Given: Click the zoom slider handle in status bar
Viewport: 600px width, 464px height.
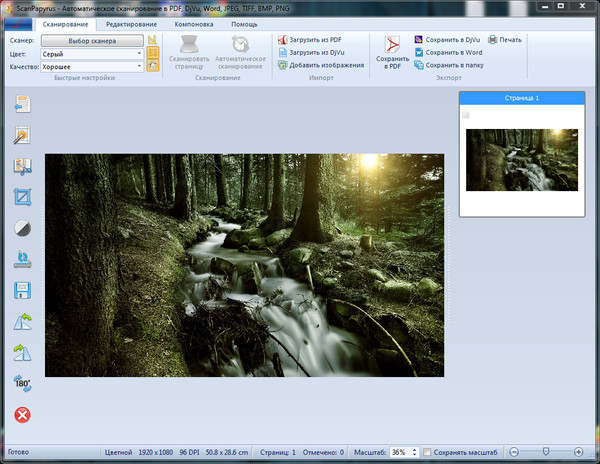Looking at the screenshot, I should (x=545, y=452).
